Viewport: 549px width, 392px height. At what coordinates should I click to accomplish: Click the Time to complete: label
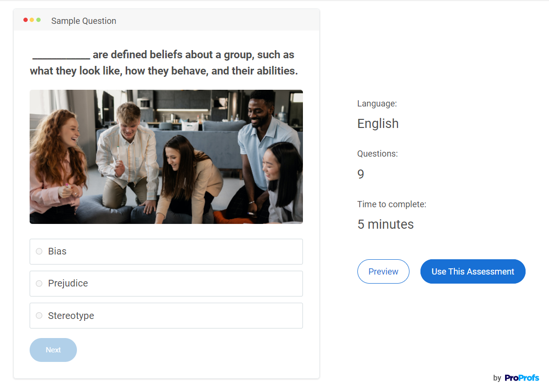391,204
